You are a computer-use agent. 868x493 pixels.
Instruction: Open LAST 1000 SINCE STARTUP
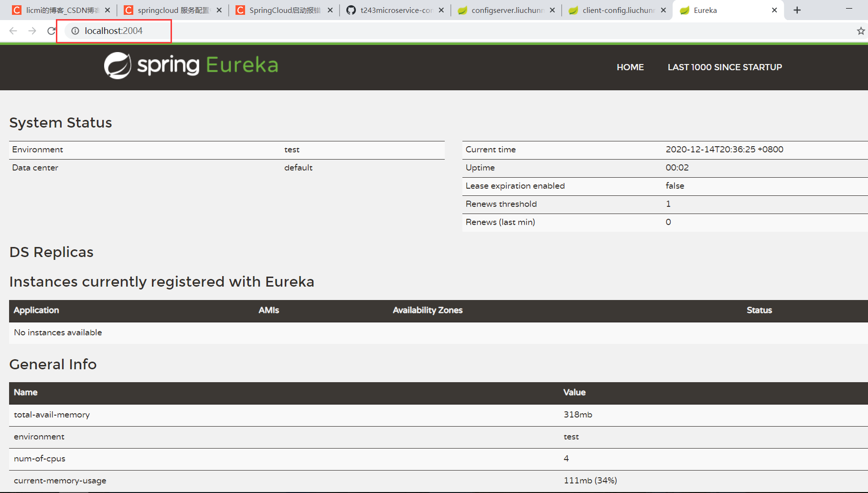click(x=725, y=67)
